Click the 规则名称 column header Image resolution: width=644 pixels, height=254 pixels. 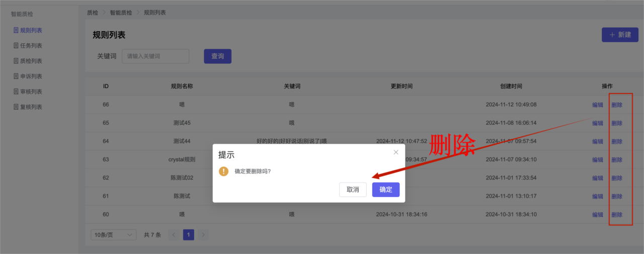182,87
